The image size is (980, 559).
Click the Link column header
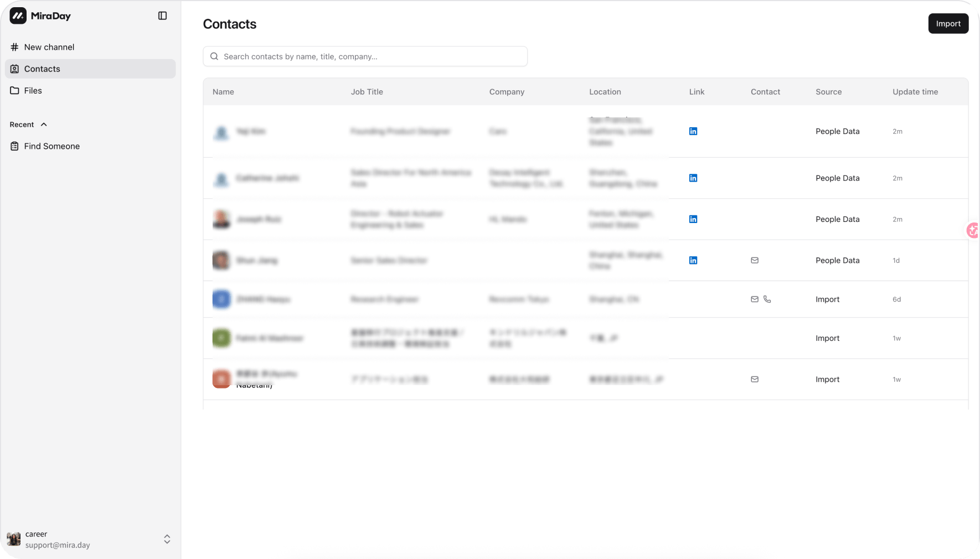coord(697,92)
